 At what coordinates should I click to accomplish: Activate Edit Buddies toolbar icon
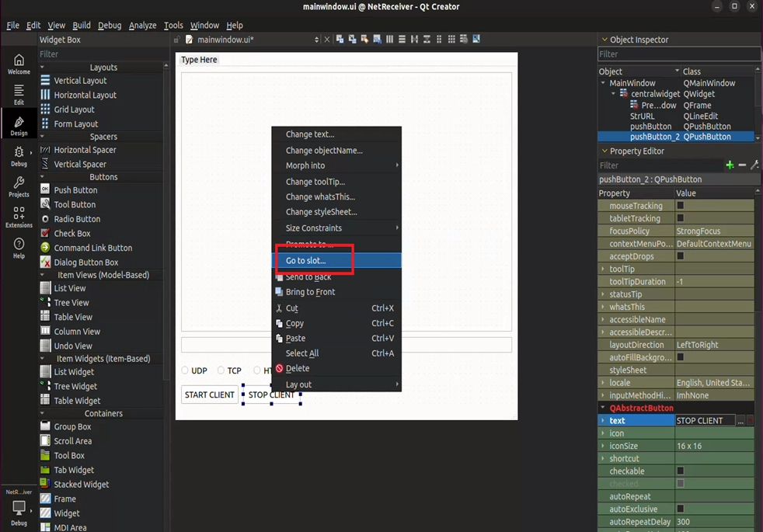pos(364,40)
